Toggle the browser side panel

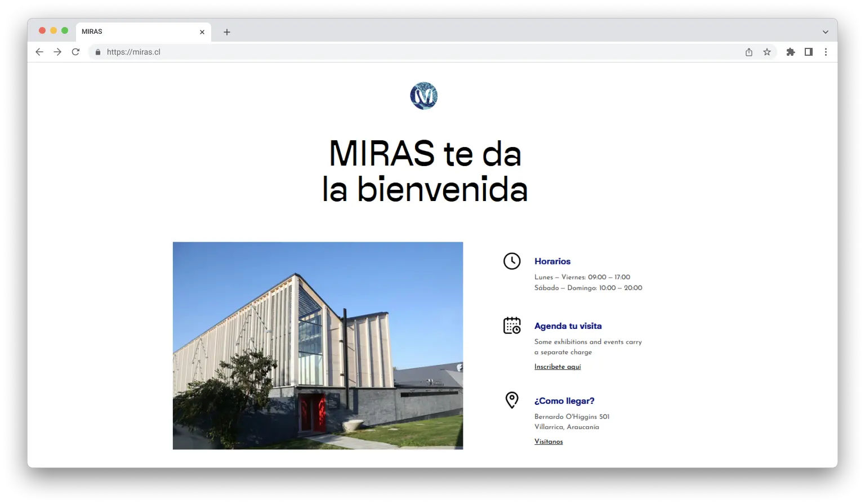(808, 52)
